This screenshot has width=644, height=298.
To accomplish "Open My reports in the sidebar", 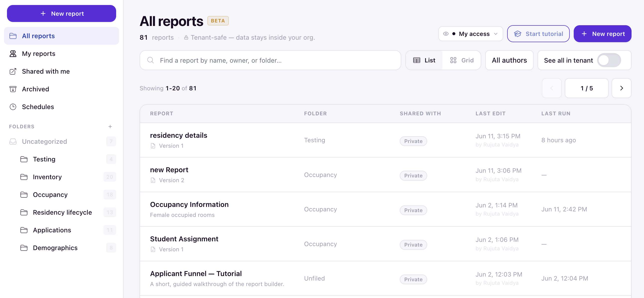I will click(62, 54).
